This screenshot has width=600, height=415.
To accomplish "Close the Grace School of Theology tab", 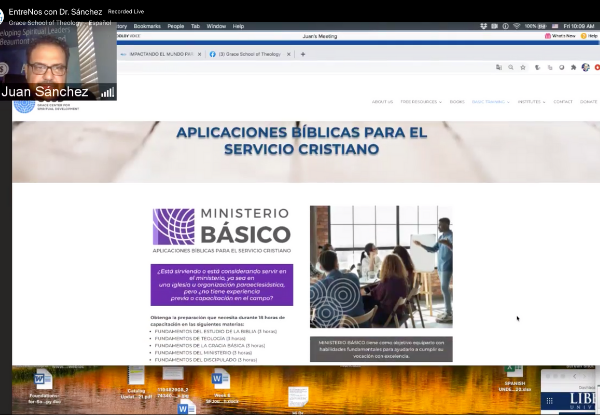I will tap(289, 54).
